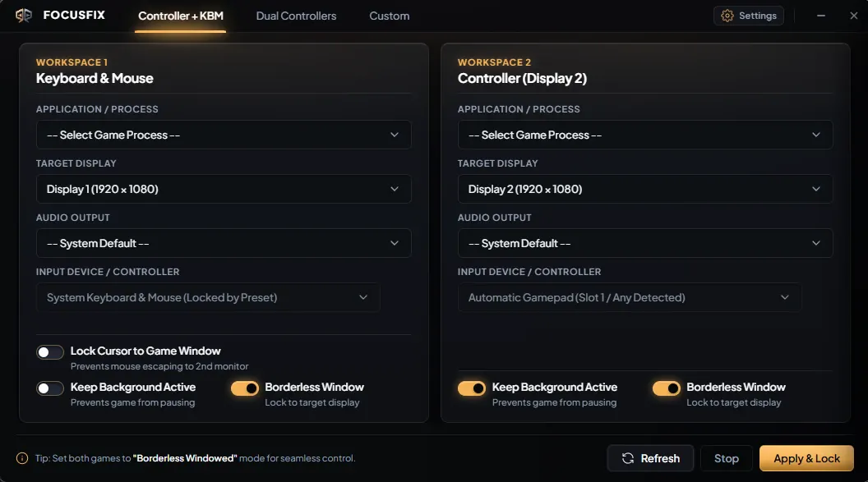Click the circular arrows Refresh icon

point(628,458)
